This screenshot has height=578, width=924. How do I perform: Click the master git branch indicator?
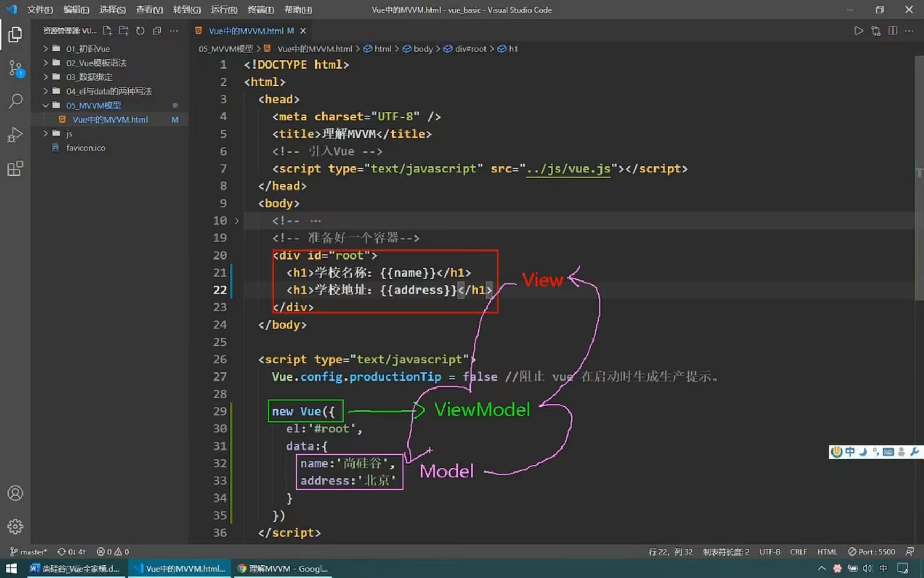click(28, 552)
